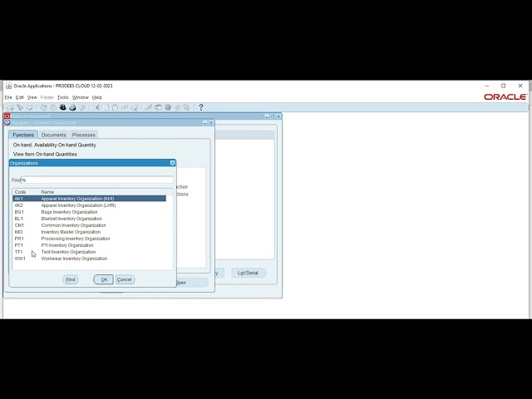This screenshot has width=532, height=399.
Task: Click the Copy toolbar icon
Action: click(106, 107)
